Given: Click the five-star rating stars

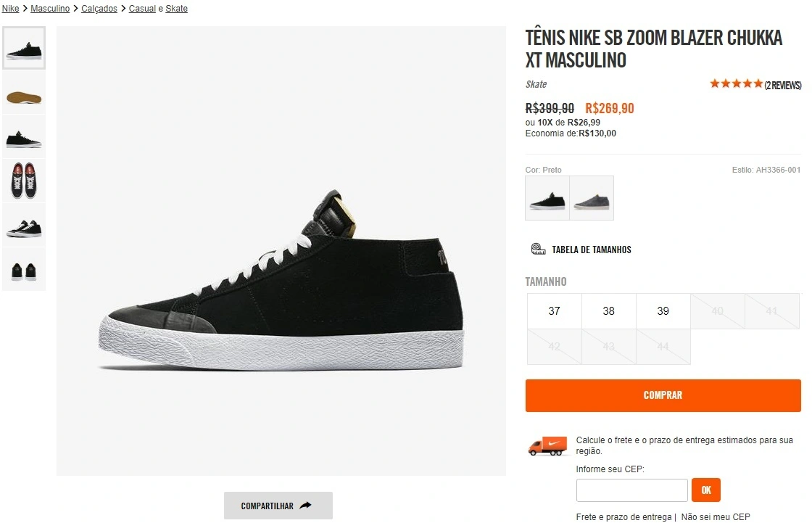Looking at the screenshot, I should pos(735,83).
